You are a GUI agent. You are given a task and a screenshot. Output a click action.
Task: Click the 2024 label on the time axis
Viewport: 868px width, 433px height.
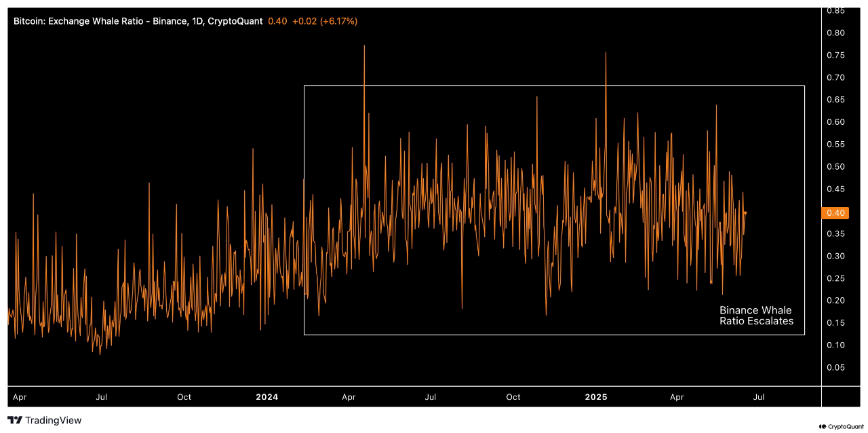[267, 396]
